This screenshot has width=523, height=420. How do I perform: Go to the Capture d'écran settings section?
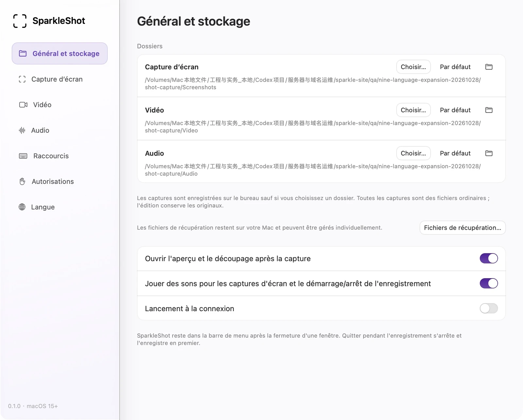[60, 79]
